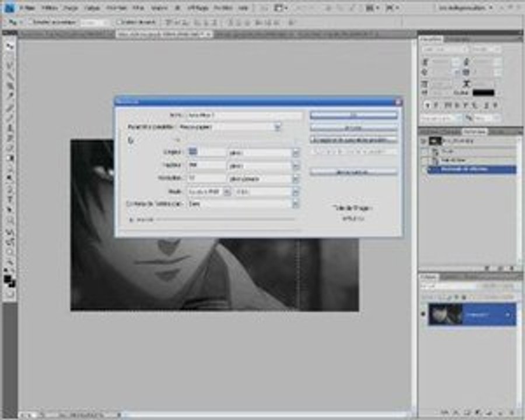The width and height of the screenshot is (525, 420).
Task: Open the Edition menu
Action: (50, 8)
